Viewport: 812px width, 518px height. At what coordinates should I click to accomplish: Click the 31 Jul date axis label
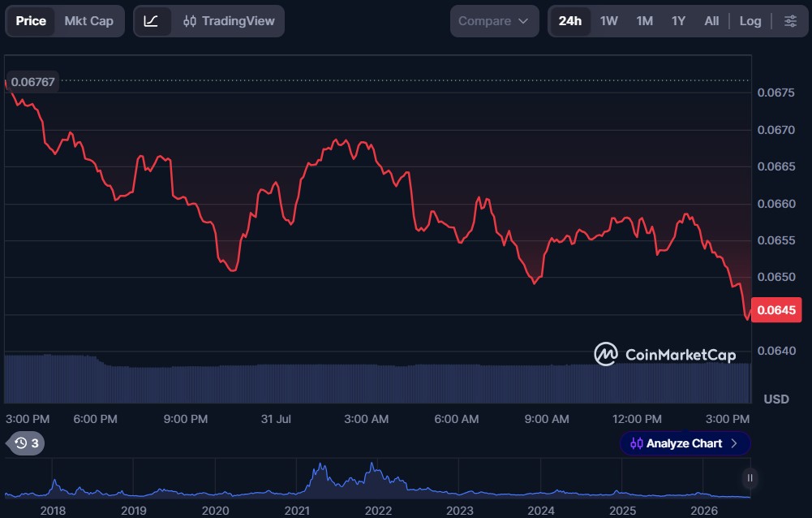coord(276,419)
